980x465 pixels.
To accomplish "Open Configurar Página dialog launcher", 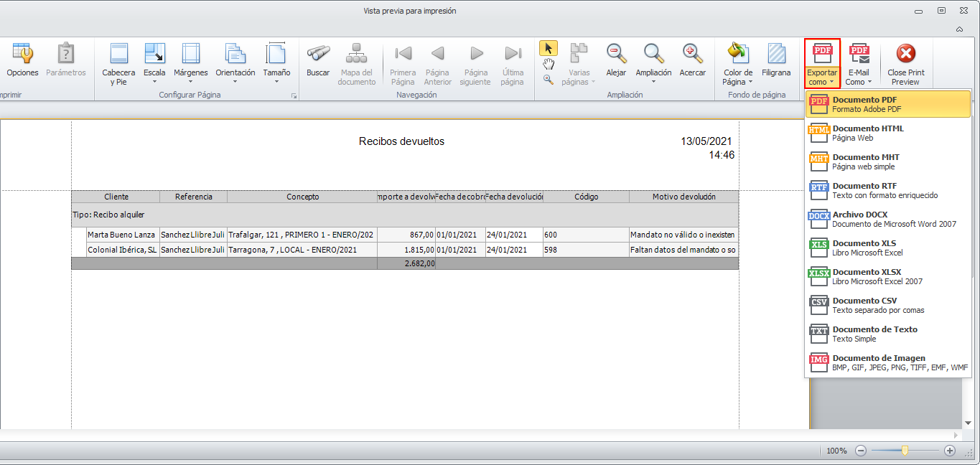I will [x=293, y=95].
